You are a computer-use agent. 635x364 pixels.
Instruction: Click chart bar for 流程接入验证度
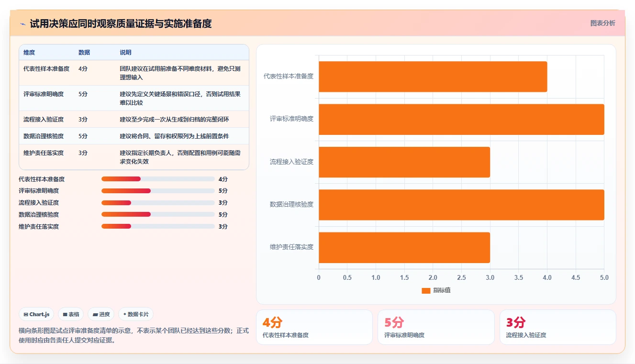[x=404, y=162]
